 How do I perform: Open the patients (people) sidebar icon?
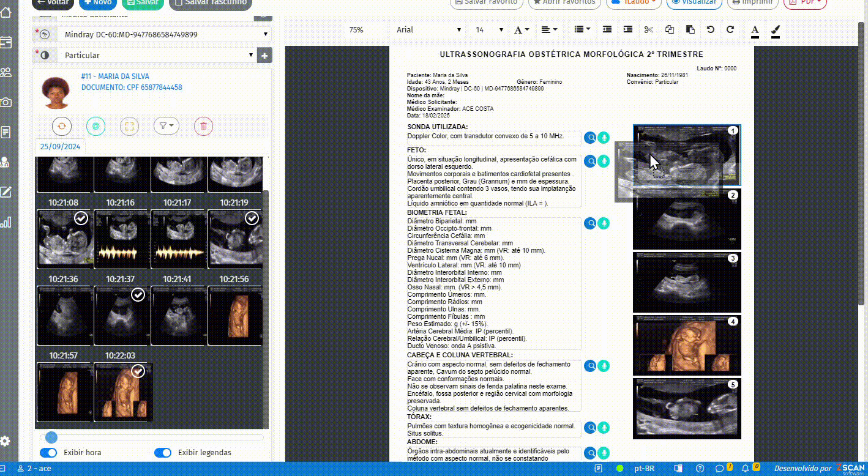point(6,72)
